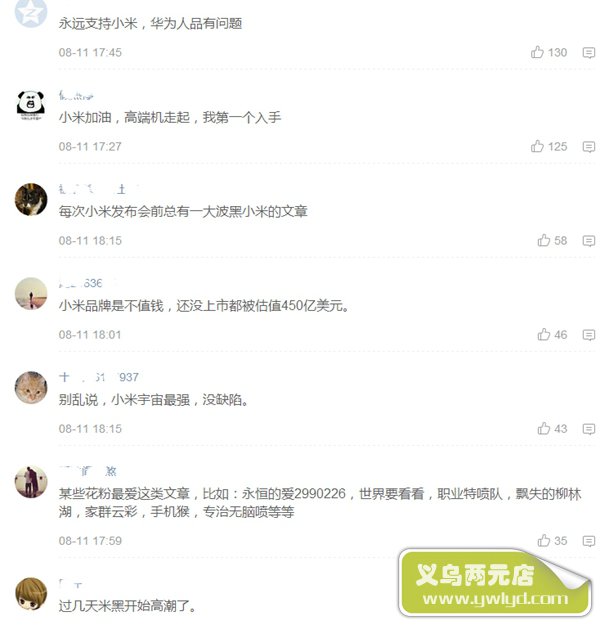This screenshot has width=600, height=625.
Task: Open the couple photo avatar
Action: point(31,482)
